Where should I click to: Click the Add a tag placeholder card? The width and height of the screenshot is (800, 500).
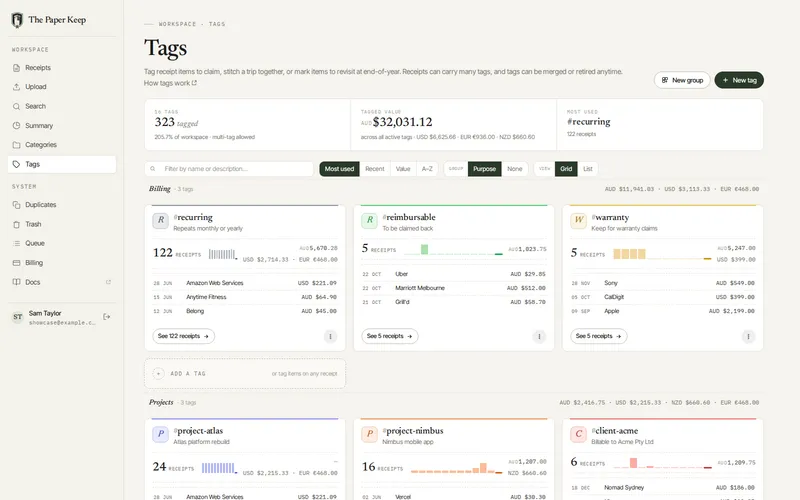[x=245, y=374]
